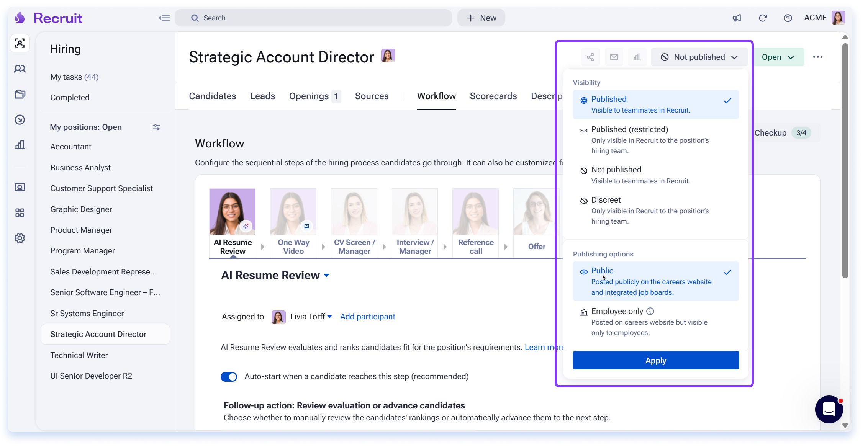Open the settings gear in left rail

tap(20, 238)
